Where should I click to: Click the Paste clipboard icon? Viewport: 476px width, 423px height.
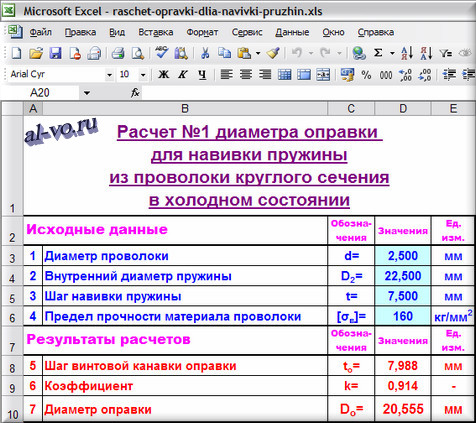[244, 53]
